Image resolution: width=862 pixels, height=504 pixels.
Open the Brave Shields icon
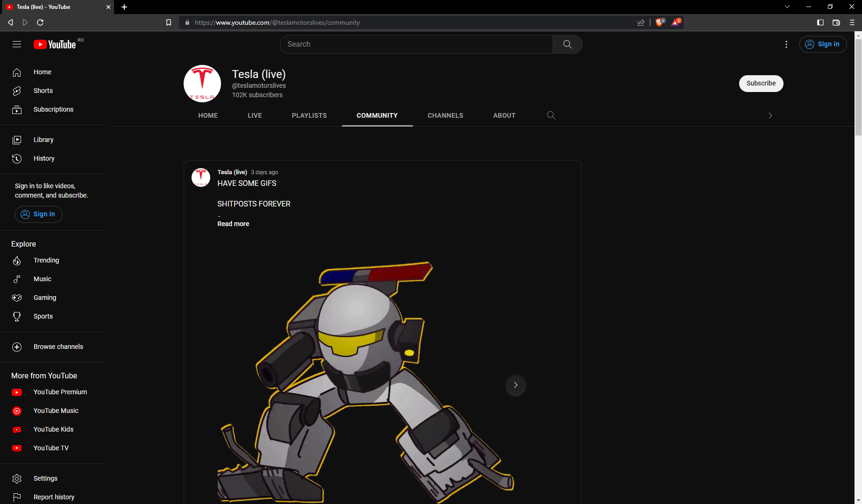click(x=660, y=22)
